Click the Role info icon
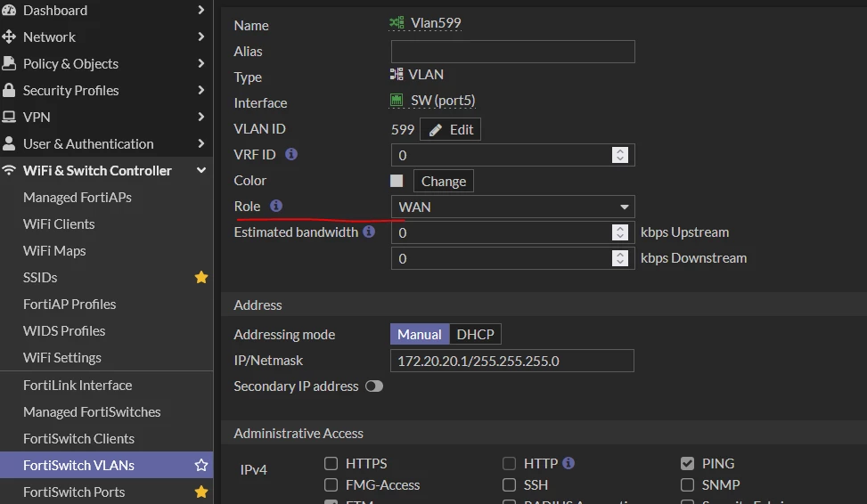867x504 pixels. tap(276, 206)
